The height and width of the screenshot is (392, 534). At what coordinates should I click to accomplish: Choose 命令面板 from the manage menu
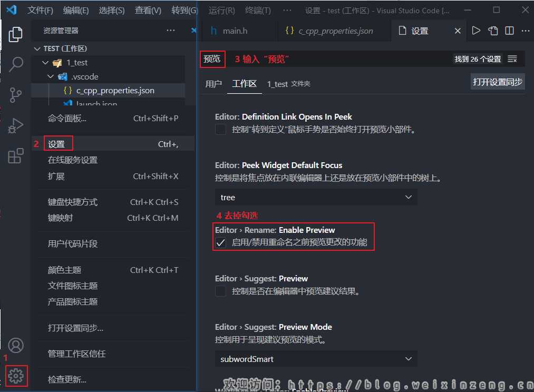point(113,119)
